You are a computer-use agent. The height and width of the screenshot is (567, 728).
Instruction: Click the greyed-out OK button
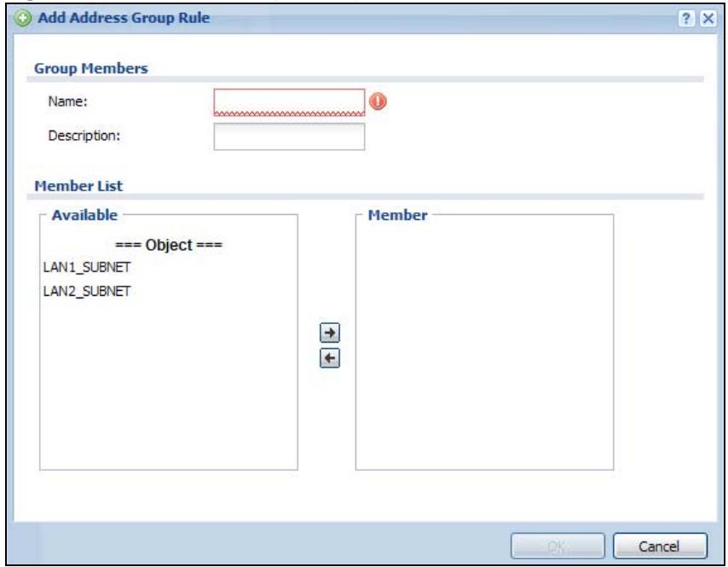558,546
